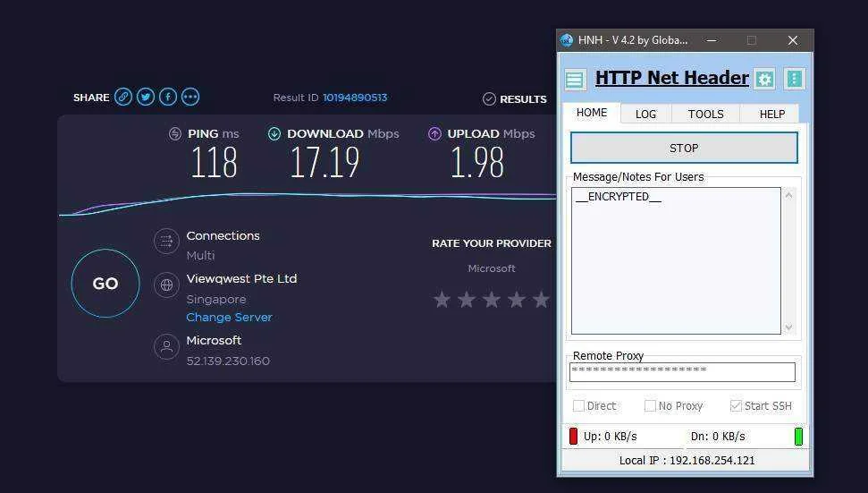This screenshot has width=868, height=493.
Task: Rate provider with fifth star
Action: pos(541,300)
